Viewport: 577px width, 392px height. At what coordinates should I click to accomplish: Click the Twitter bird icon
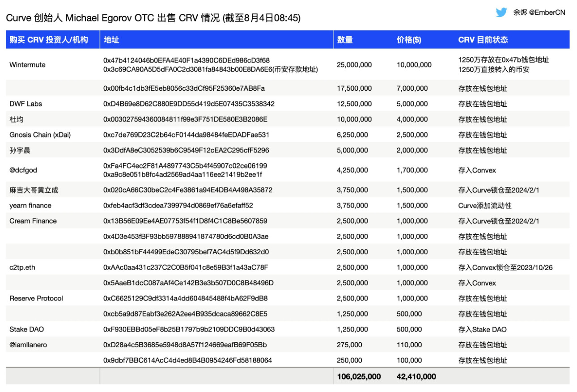coord(502,13)
